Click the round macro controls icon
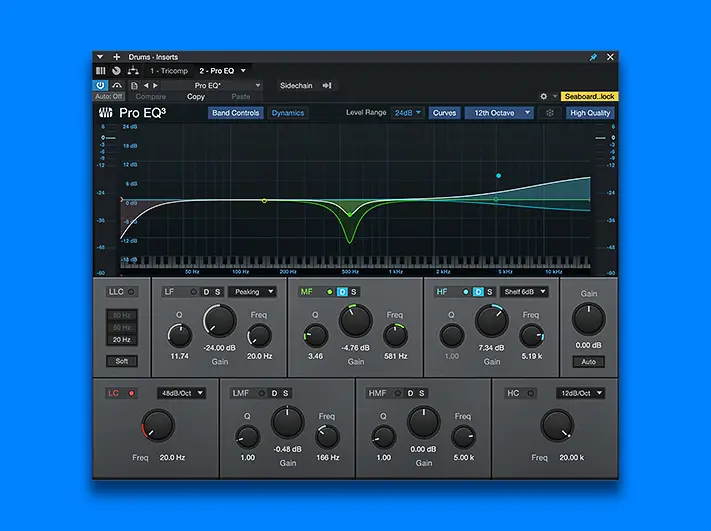The image size is (711, 531). (117, 71)
